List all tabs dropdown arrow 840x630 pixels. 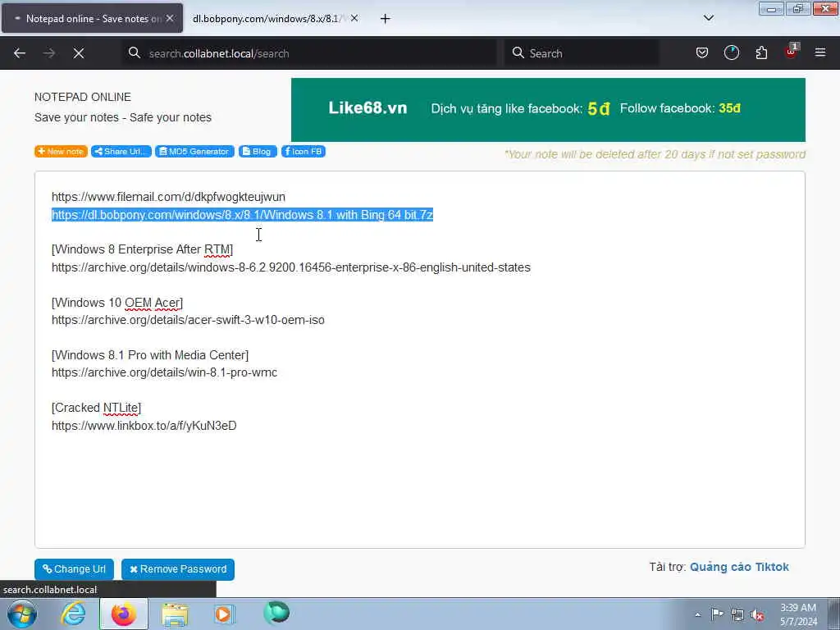tap(708, 18)
